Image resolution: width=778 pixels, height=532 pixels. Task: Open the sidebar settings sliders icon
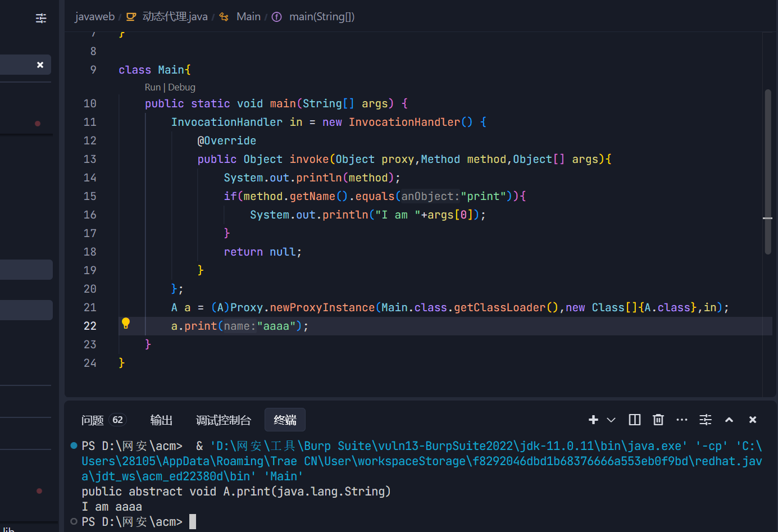[x=41, y=19]
